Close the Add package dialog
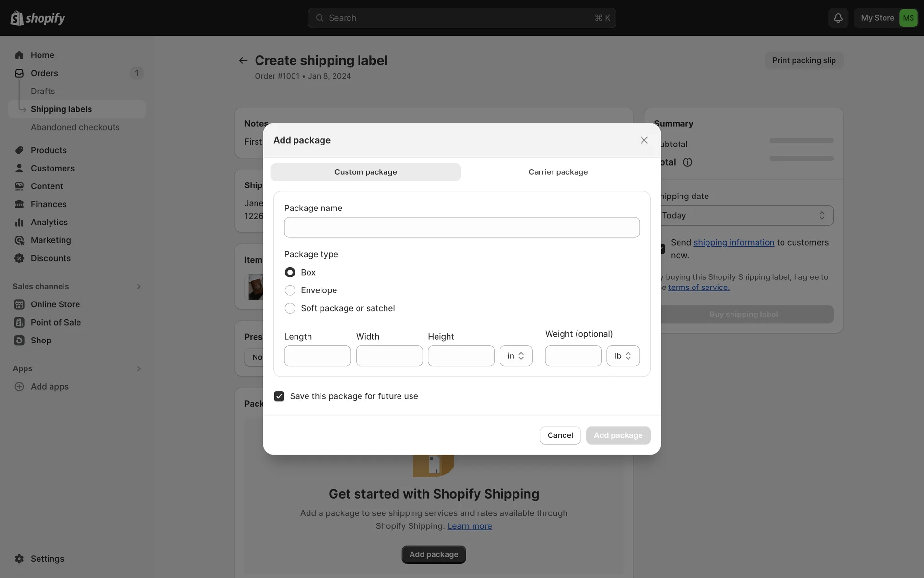The image size is (924, 578). tap(644, 140)
